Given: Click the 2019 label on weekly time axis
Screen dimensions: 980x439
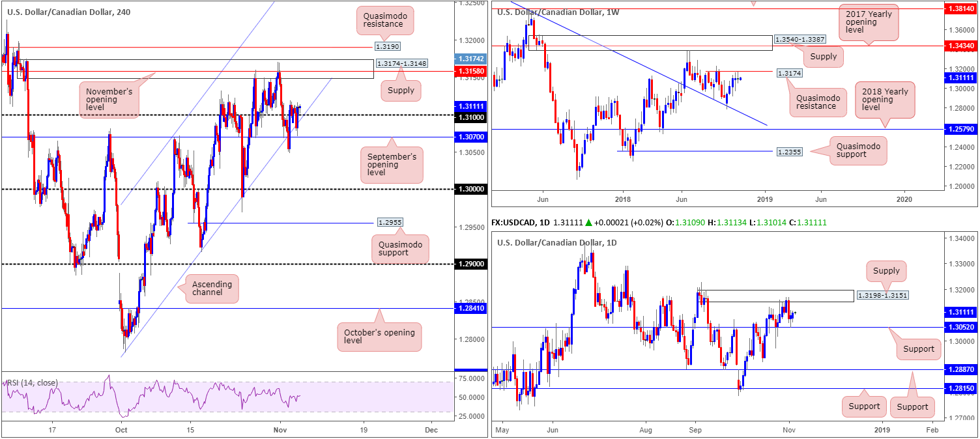Looking at the screenshot, I should (764, 199).
